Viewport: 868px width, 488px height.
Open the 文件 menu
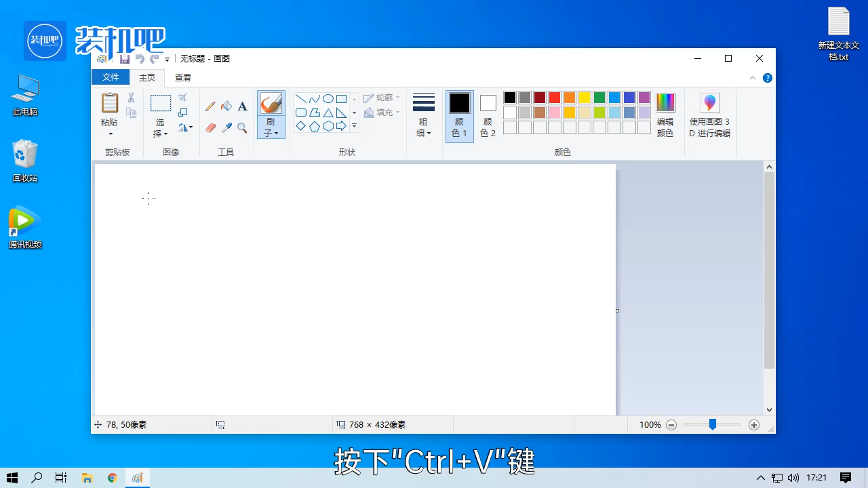click(111, 77)
